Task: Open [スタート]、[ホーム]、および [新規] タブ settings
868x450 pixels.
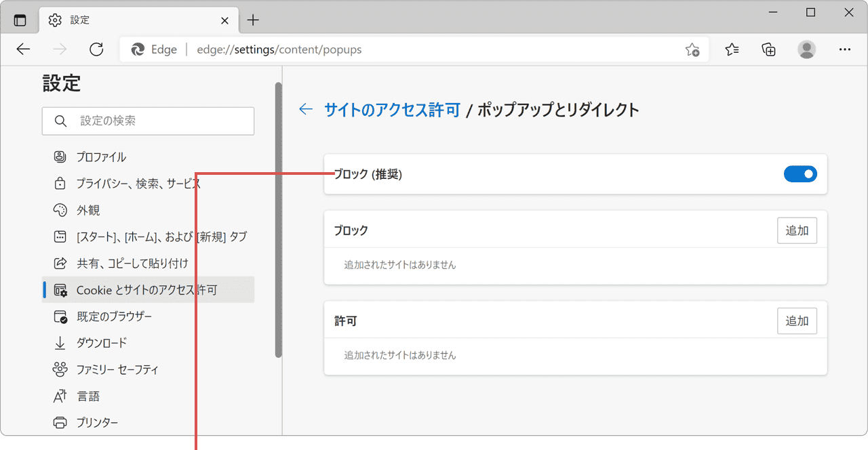Action: (148, 237)
